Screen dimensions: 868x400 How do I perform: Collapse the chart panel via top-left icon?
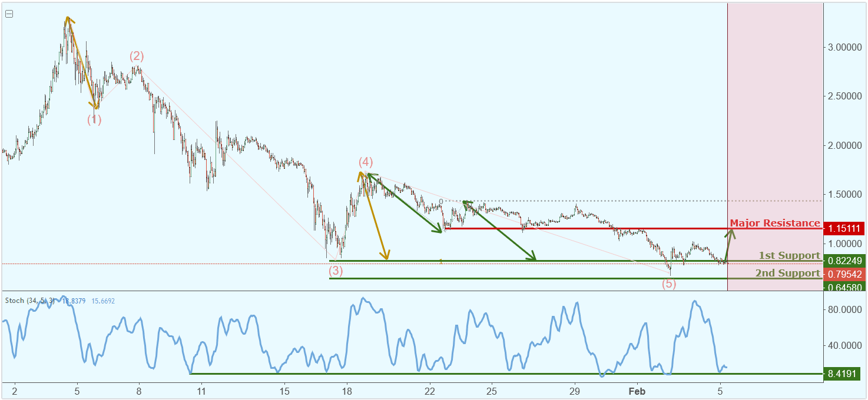pos(9,15)
